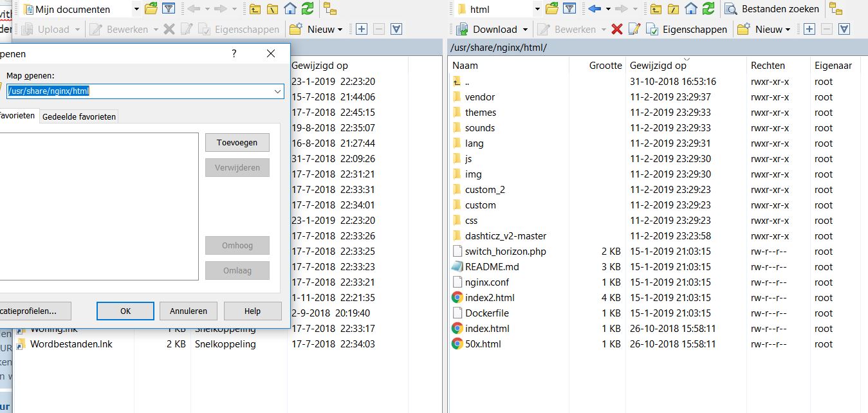Sort remote files by Grootte column
The width and height of the screenshot is (868, 413).
pos(596,66)
